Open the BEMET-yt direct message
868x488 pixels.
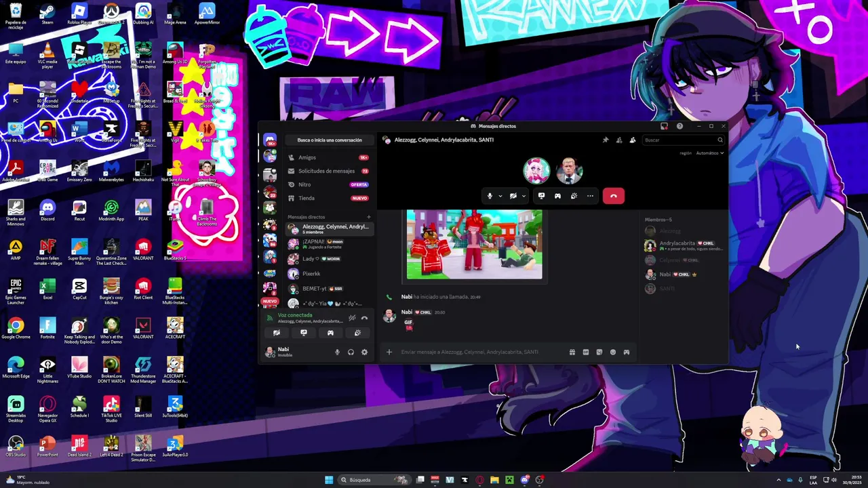click(329, 289)
